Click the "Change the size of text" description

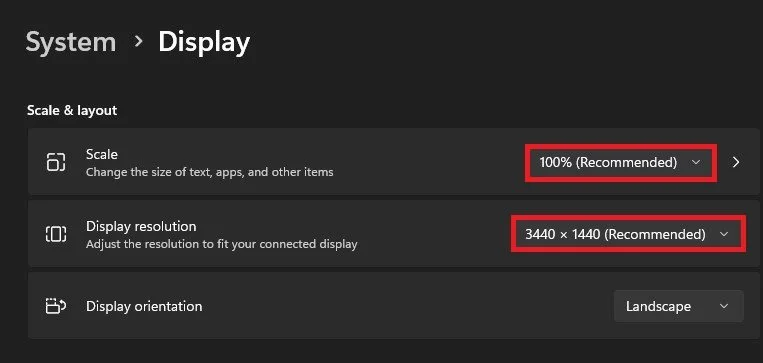[210, 172]
